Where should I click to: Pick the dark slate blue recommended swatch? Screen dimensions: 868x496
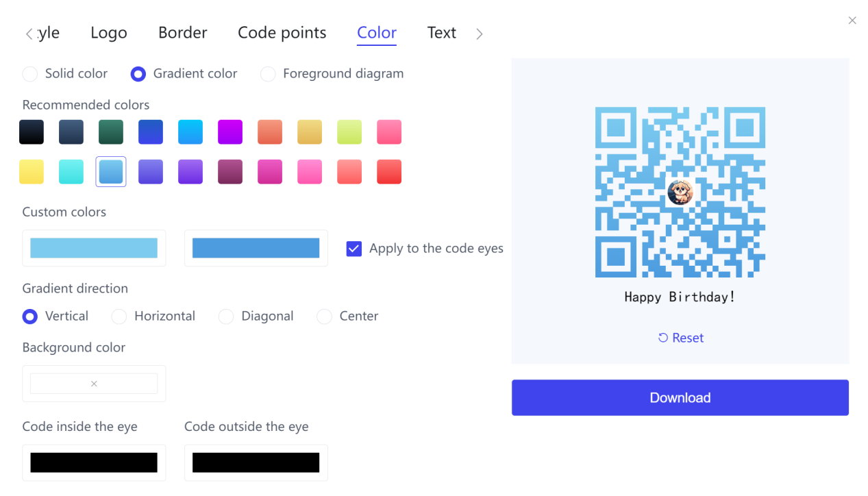[71, 132]
